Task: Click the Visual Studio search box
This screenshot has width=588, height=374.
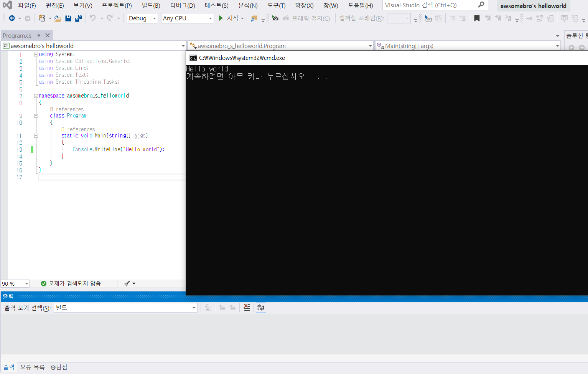Action: pyautogui.click(x=435, y=5)
